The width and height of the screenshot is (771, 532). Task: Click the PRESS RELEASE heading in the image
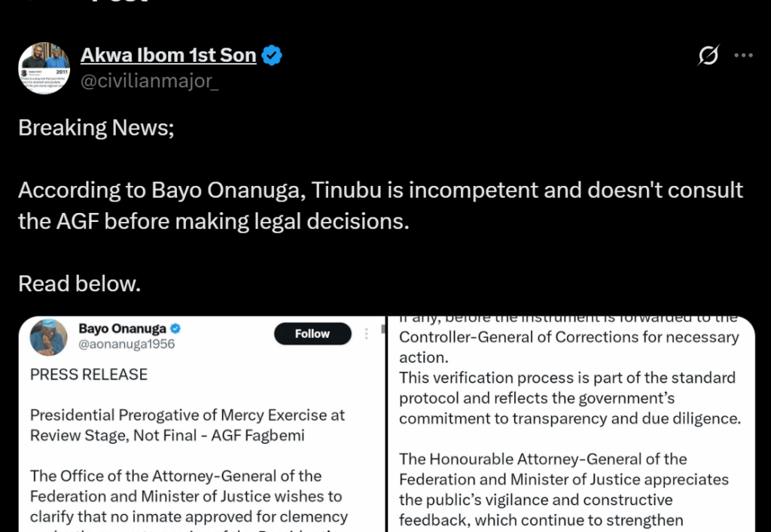[x=89, y=374]
